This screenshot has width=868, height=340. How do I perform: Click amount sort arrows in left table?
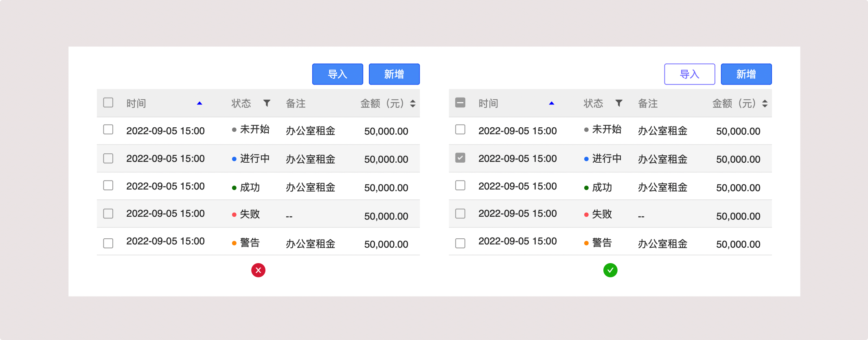coord(413,104)
